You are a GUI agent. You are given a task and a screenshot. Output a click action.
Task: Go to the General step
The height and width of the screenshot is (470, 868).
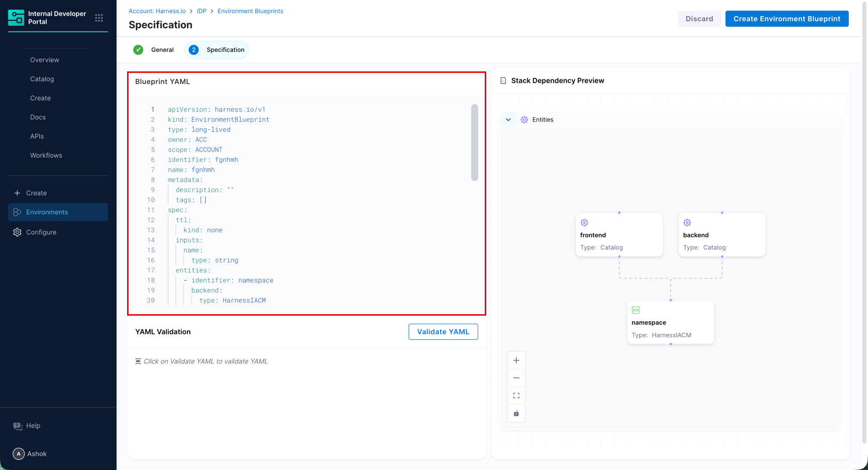pos(154,50)
